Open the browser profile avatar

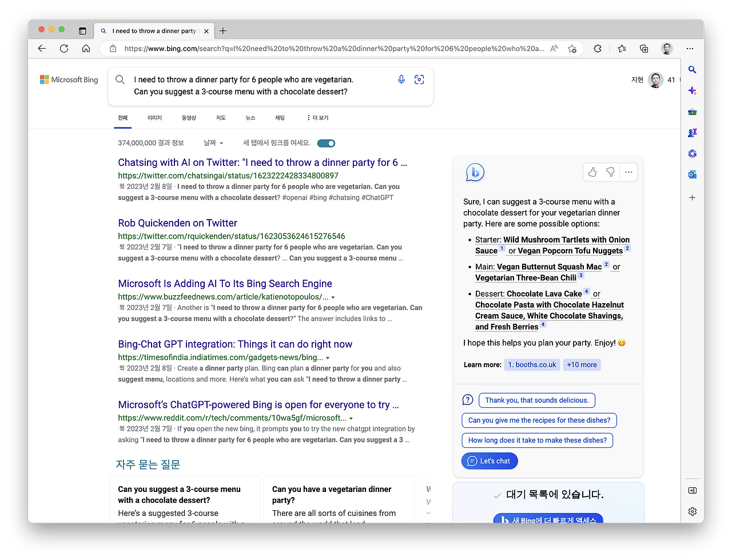coord(667,49)
